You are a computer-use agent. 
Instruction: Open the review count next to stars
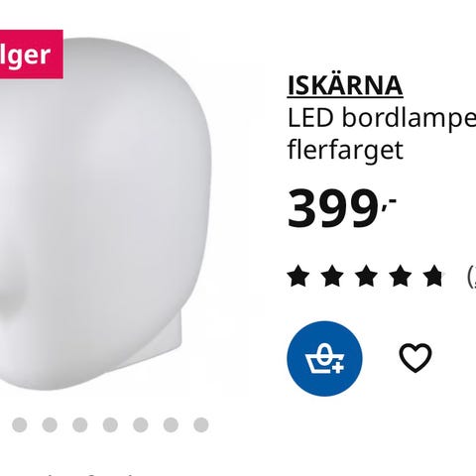[x=471, y=277]
